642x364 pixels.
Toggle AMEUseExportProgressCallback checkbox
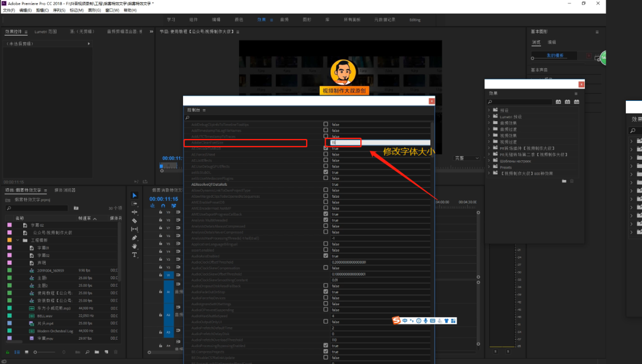326,214
